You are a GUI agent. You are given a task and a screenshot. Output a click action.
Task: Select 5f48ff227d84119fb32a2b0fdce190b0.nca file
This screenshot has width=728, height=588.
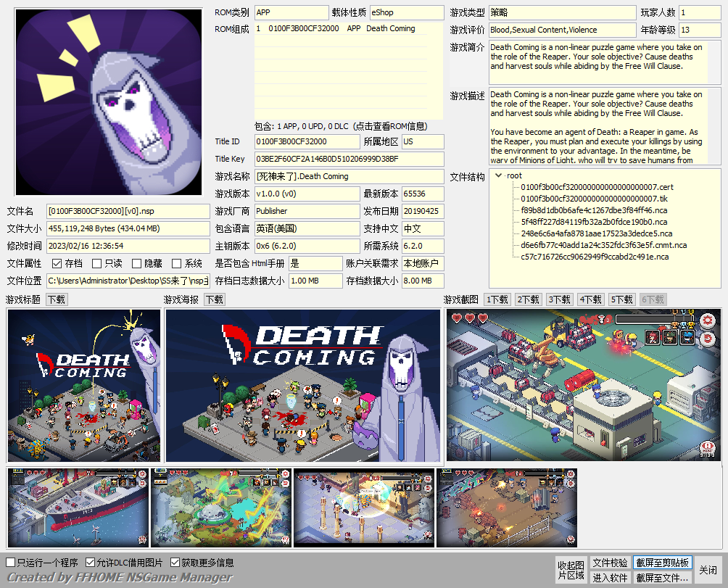pyautogui.click(x=594, y=222)
